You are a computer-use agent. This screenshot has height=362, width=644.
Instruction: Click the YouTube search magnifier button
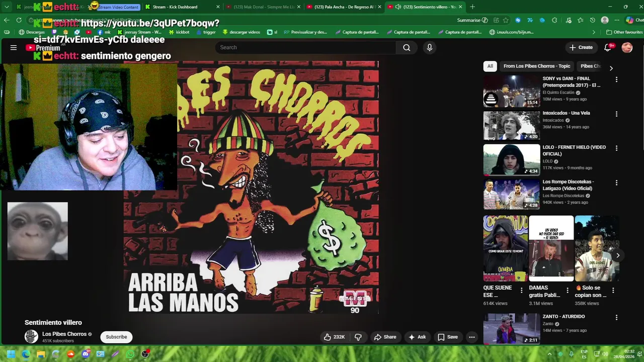407,47
